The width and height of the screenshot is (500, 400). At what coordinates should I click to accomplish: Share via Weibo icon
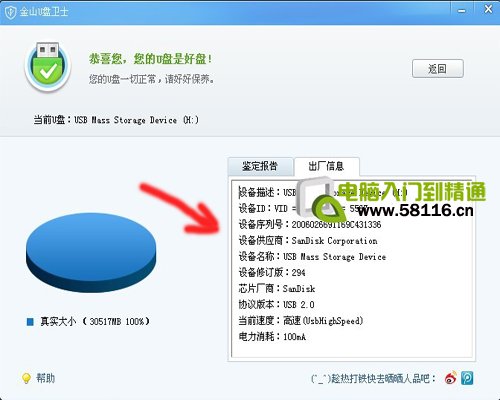451,378
